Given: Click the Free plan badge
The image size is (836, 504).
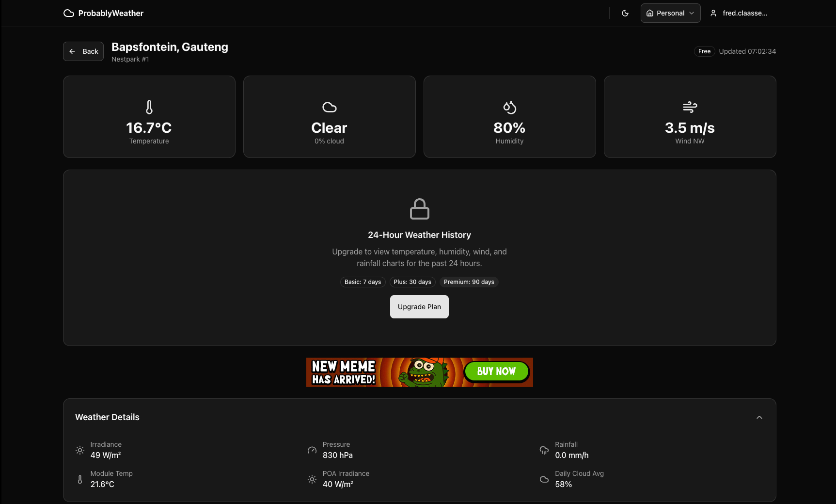Looking at the screenshot, I should point(704,51).
